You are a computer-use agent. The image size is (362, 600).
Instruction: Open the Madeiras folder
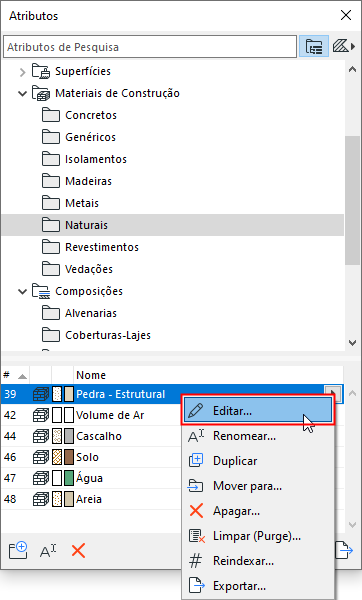click(88, 181)
